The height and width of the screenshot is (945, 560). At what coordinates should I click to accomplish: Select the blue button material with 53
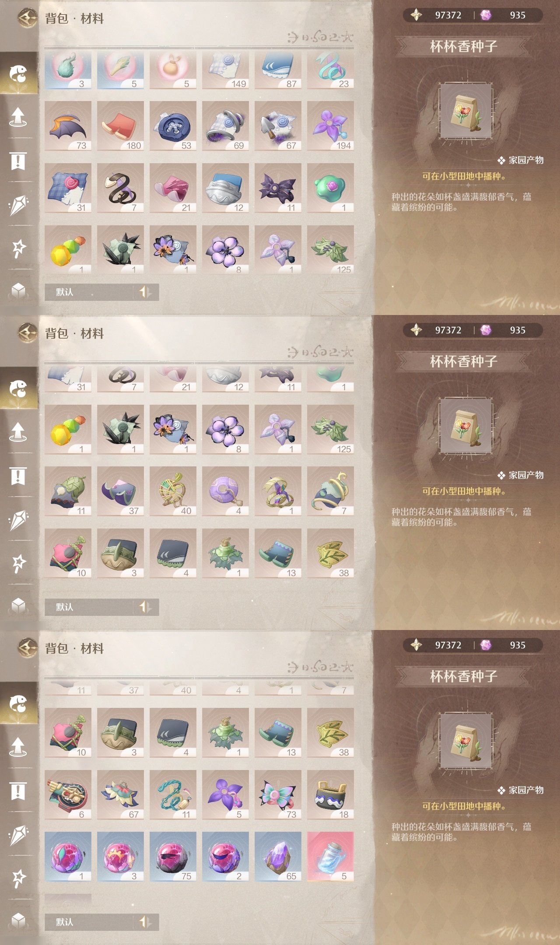pos(173,126)
